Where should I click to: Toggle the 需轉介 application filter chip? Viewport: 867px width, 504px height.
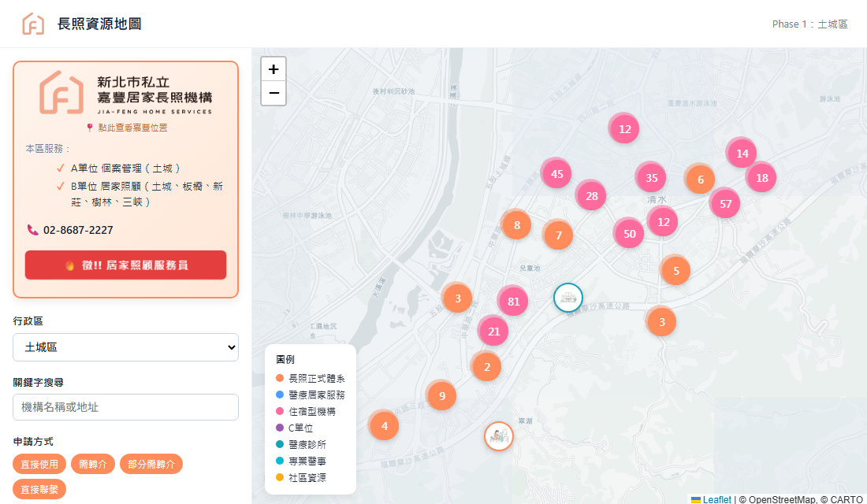[x=93, y=464]
